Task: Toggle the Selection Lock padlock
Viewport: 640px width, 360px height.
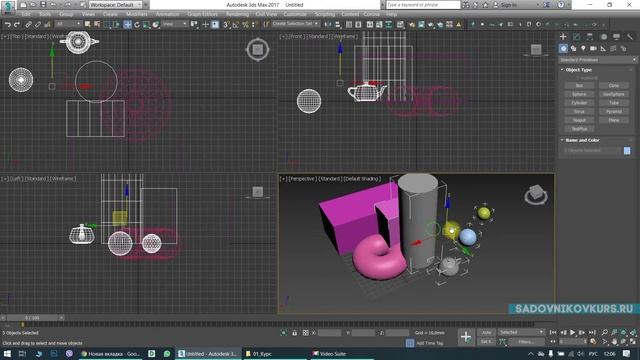Action: [x=294, y=333]
